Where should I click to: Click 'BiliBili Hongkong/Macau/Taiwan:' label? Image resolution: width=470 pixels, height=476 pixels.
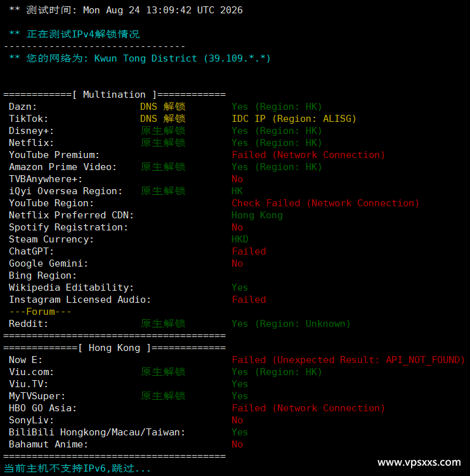point(97,432)
